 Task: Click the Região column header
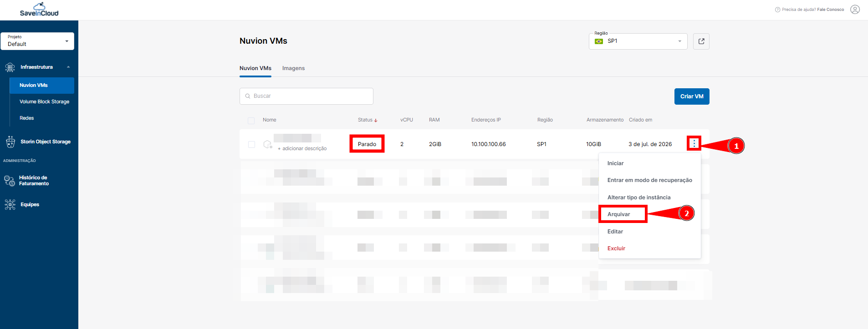(x=545, y=120)
